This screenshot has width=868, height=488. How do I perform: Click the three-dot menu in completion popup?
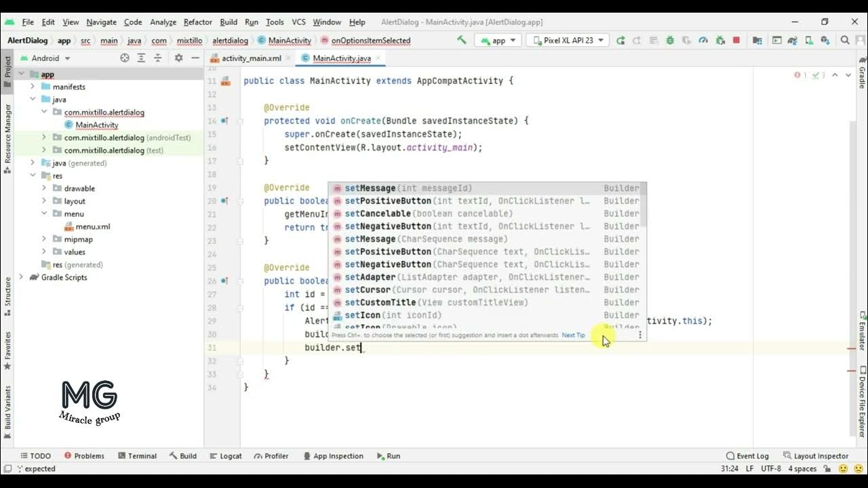[640, 335]
